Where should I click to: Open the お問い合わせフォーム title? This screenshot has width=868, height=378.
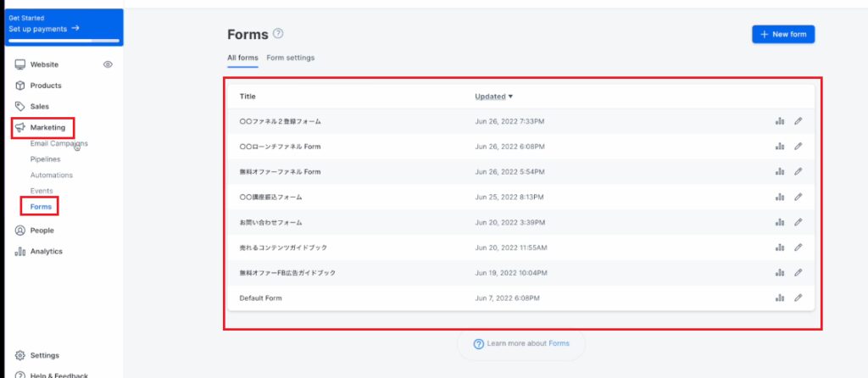[270, 223]
